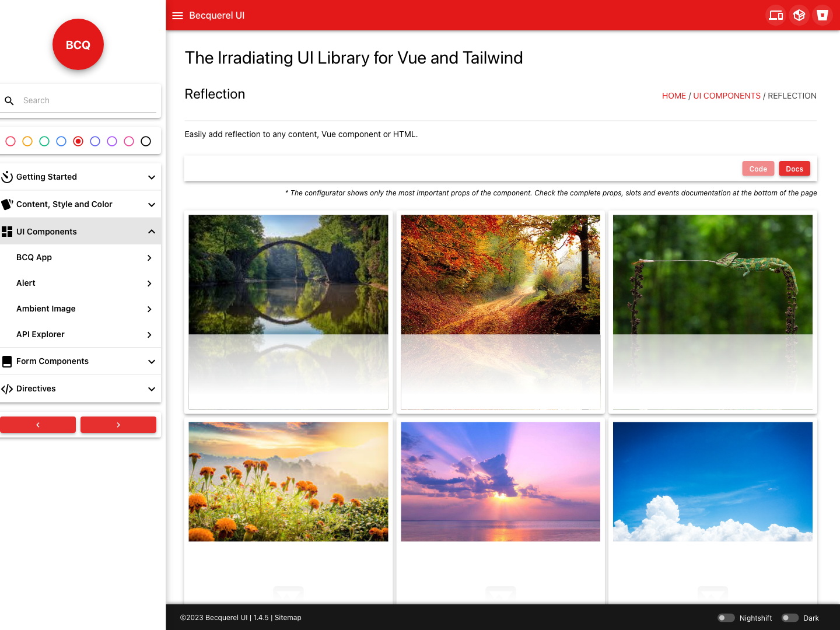Click the round BCQ logo
The image size is (840, 630).
tap(78, 44)
